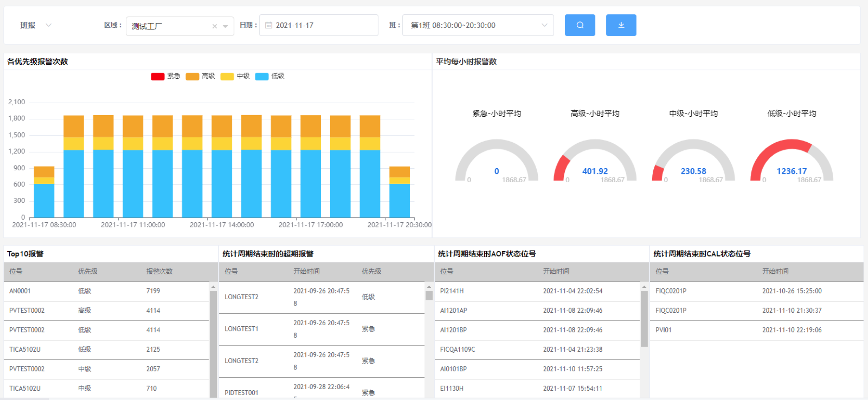Select PVTEST0002 中级 row with 2057

click(106, 369)
